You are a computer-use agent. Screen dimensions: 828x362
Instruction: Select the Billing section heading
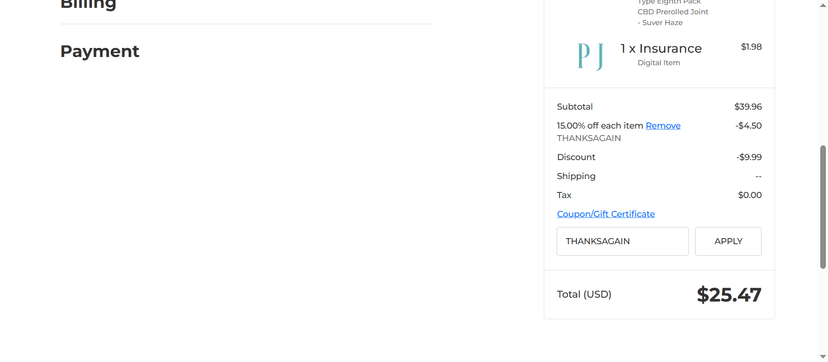tap(88, 4)
